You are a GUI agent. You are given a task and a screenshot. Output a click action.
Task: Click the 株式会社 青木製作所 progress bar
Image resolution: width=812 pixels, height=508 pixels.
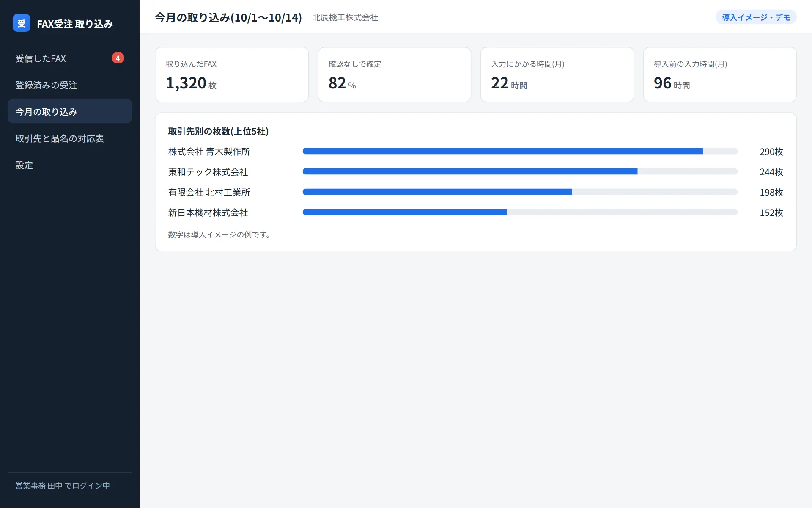pyautogui.click(x=520, y=151)
